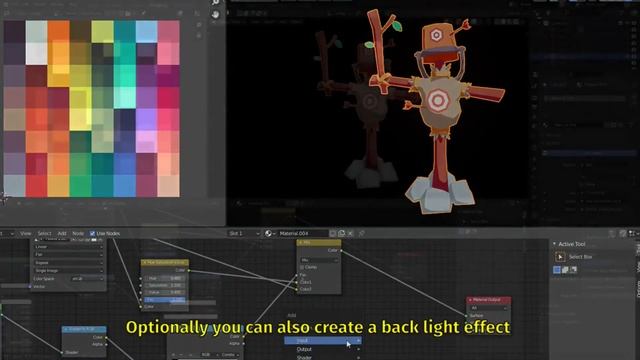Open the View menu in node editor
This screenshot has width=640, height=360.
tap(25, 233)
